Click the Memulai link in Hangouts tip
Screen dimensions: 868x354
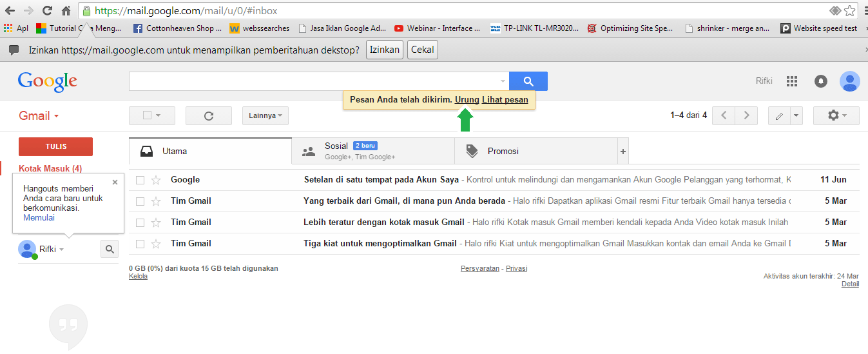39,217
